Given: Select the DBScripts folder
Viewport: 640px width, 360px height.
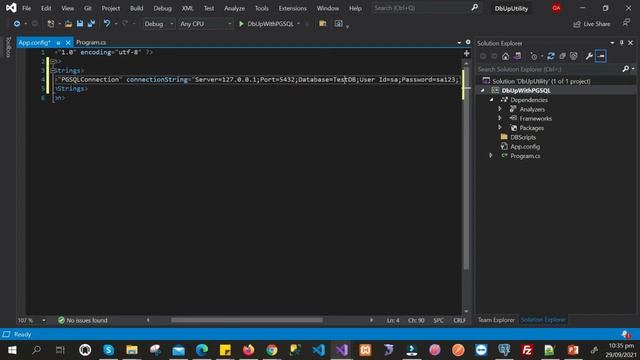Looking at the screenshot, I should click(523, 138).
